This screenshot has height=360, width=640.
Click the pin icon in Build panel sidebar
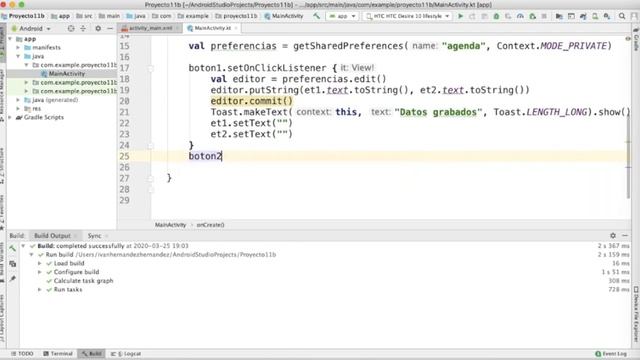coord(13,278)
